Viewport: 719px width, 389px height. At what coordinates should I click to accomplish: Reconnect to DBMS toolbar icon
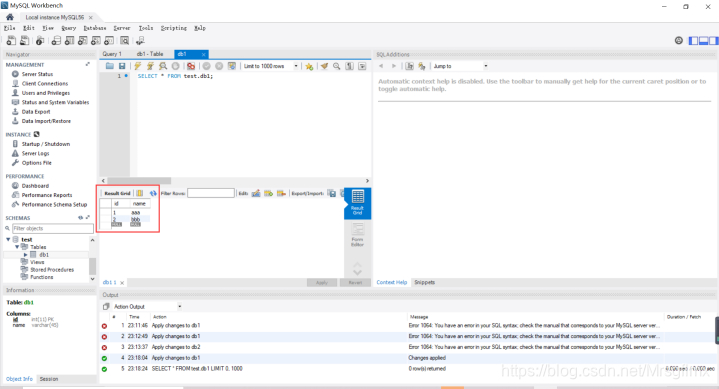coord(140,41)
